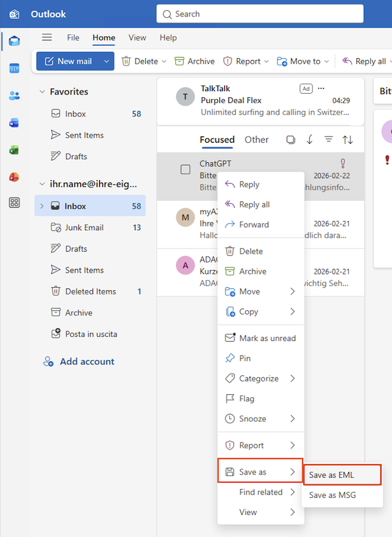Collapse the Favorites section

pyautogui.click(x=42, y=91)
